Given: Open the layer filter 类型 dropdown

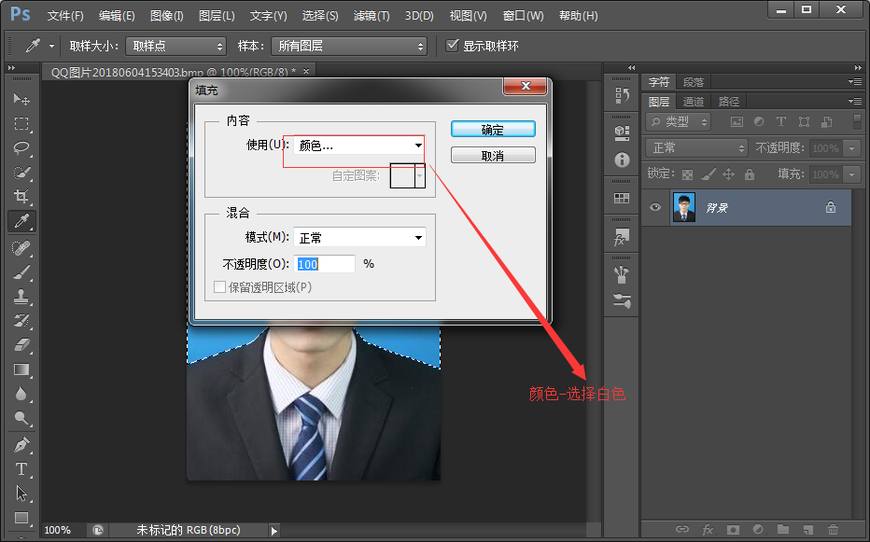Looking at the screenshot, I should (x=678, y=121).
